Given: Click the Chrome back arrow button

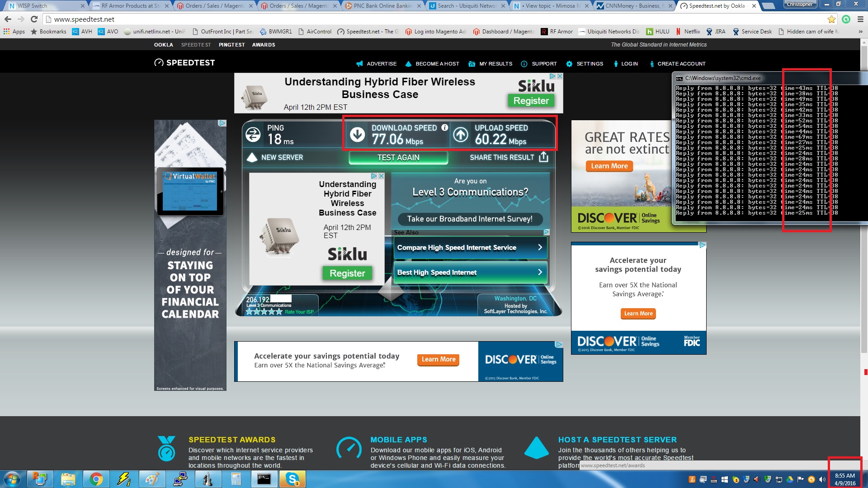Looking at the screenshot, I should (8, 19).
